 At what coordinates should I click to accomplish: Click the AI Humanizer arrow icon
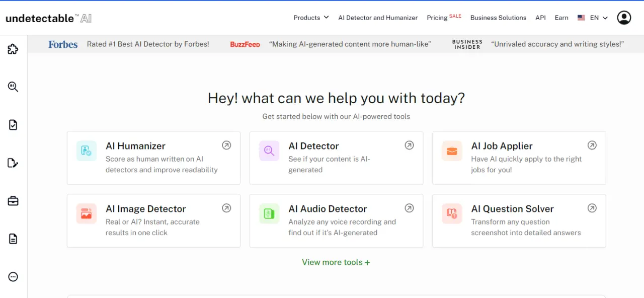226,145
